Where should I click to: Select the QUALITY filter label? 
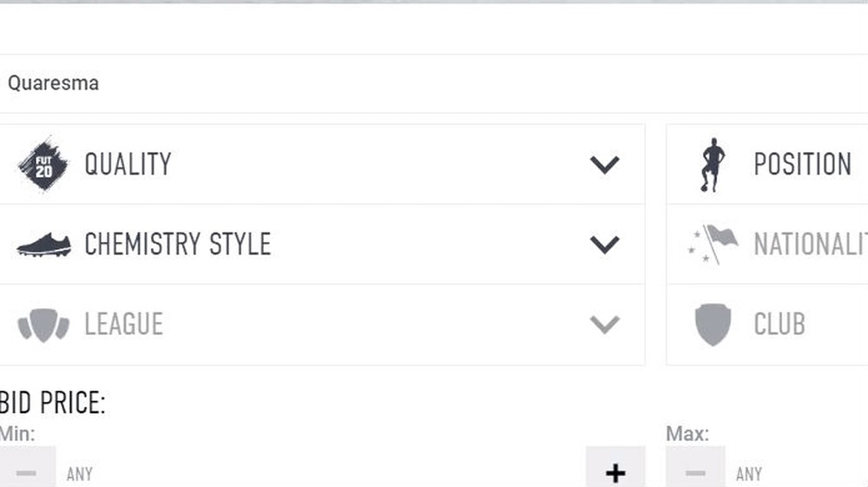coord(128,164)
